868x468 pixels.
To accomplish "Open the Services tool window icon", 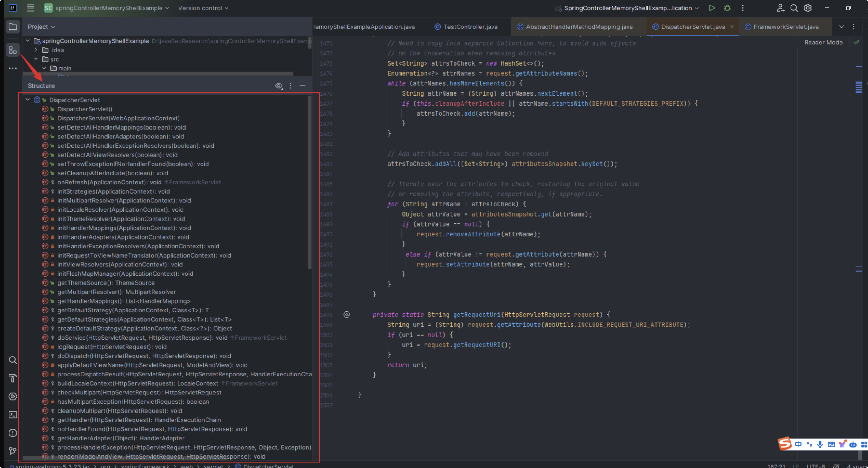I will tap(13, 396).
